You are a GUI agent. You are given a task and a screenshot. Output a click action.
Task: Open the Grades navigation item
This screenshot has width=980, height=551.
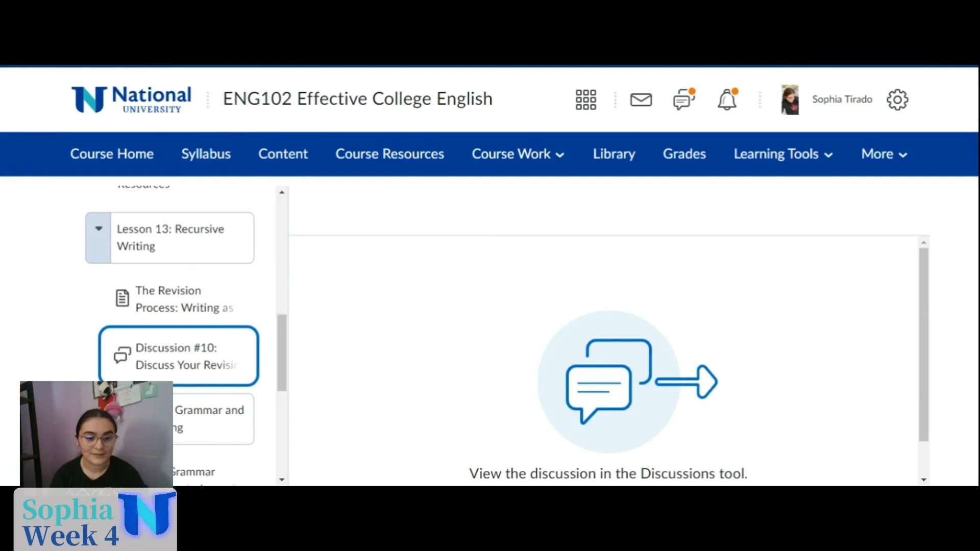pyautogui.click(x=684, y=154)
